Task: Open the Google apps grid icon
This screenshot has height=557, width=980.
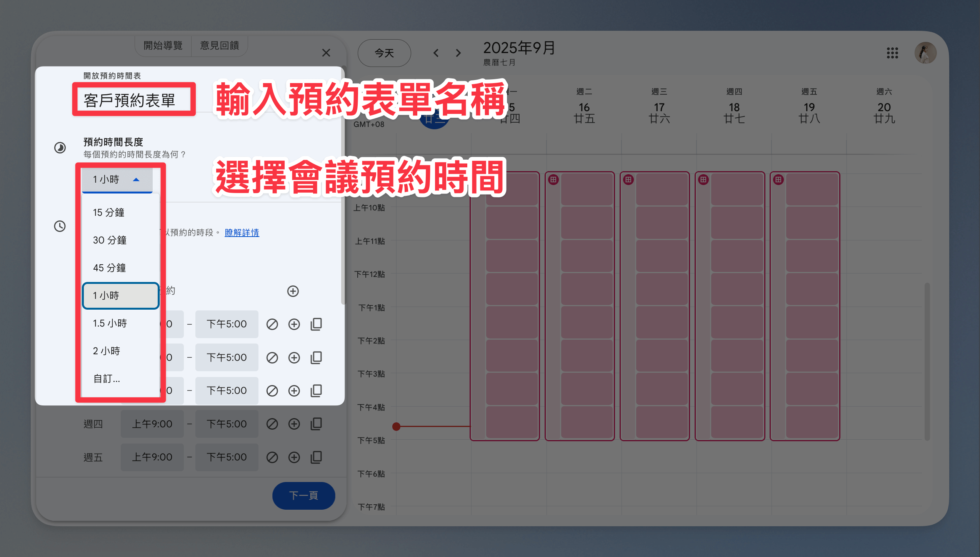Action: [892, 53]
